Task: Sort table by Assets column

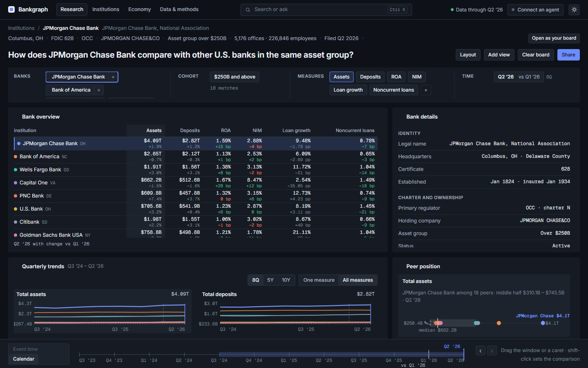Action: click(154, 130)
